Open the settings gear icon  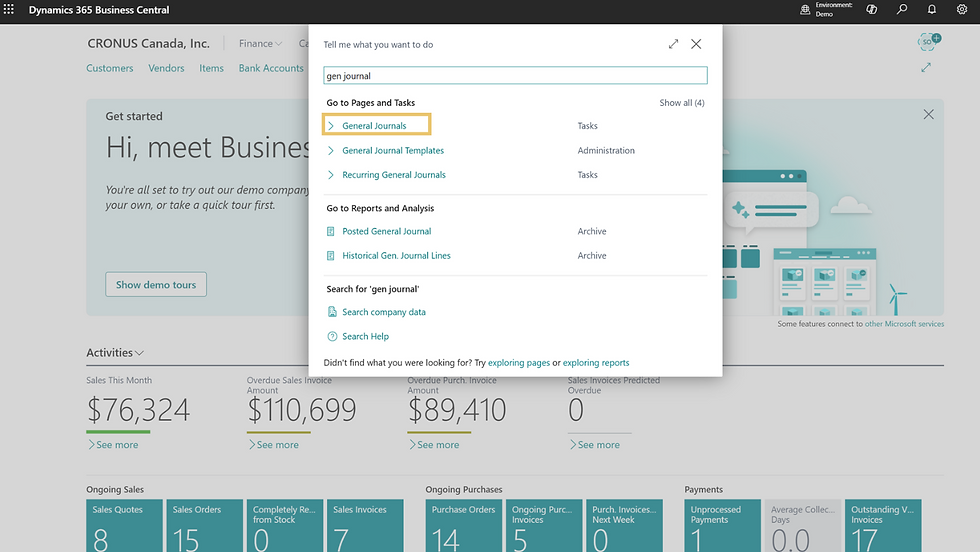coord(962,9)
